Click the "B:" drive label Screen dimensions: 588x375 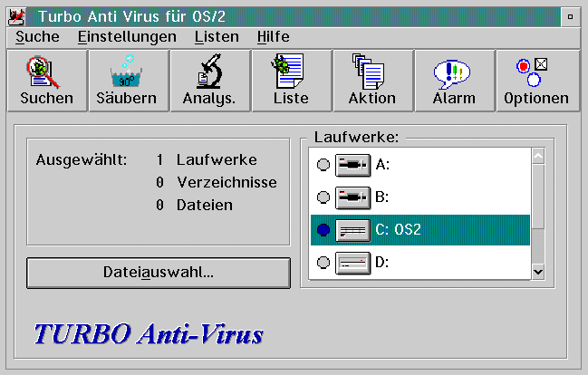(x=382, y=197)
